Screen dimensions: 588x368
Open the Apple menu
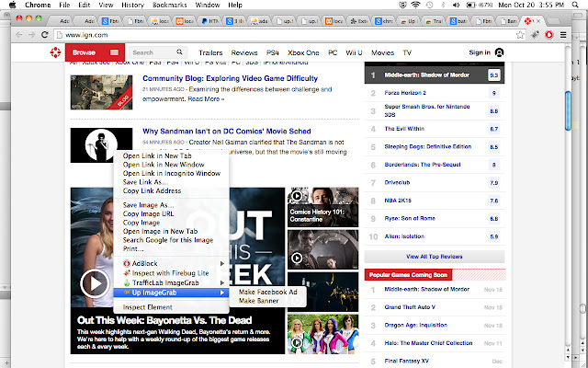pyautogui.click(x=12, y=5)
